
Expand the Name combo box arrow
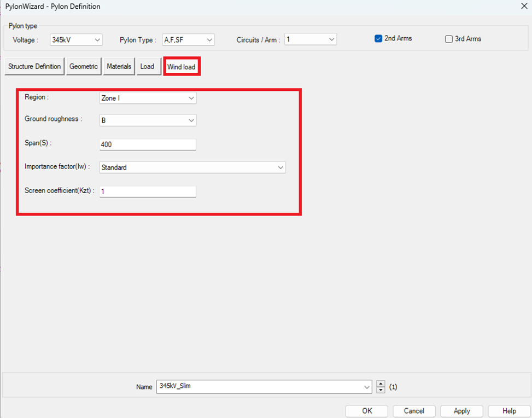coord(367,387)
